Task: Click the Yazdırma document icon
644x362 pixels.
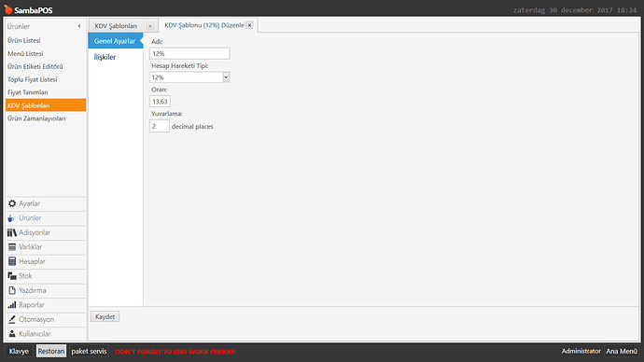Action: pyautogui.click(x=12, y=290)
